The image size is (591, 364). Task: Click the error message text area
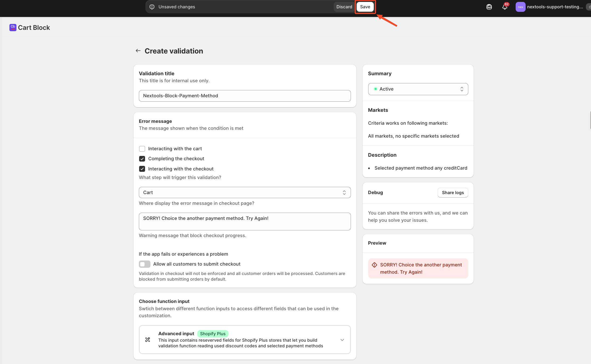245,221
